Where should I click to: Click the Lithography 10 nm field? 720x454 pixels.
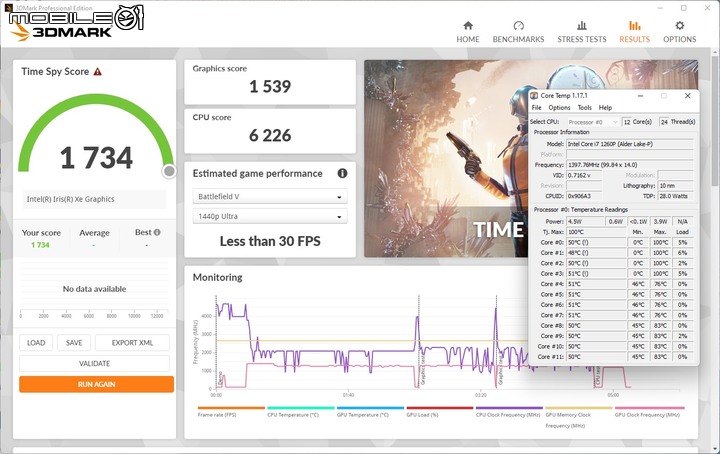point(675,185)
